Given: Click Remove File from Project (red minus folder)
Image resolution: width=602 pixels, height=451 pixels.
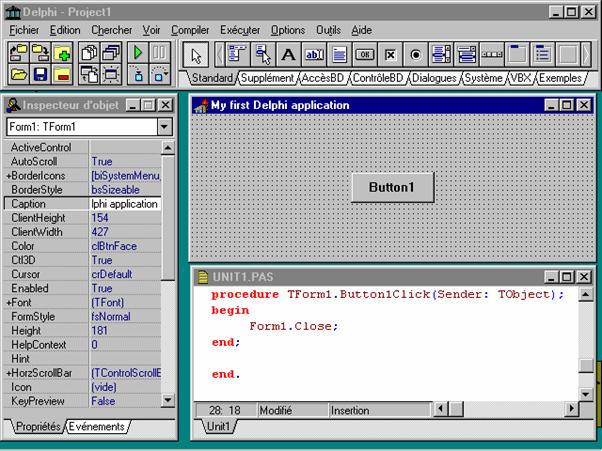Looking at the screenshot, I should coord(63,74).
